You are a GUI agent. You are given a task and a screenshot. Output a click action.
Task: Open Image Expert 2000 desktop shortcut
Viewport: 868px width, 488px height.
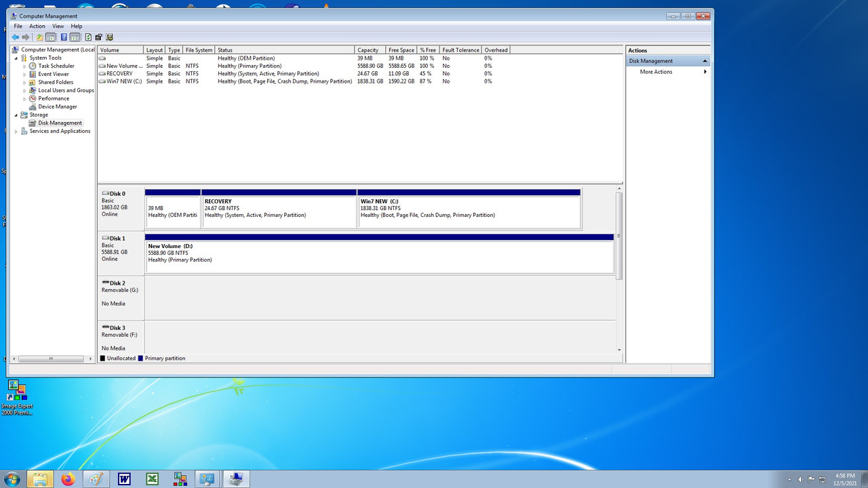[x=17, y=399]
